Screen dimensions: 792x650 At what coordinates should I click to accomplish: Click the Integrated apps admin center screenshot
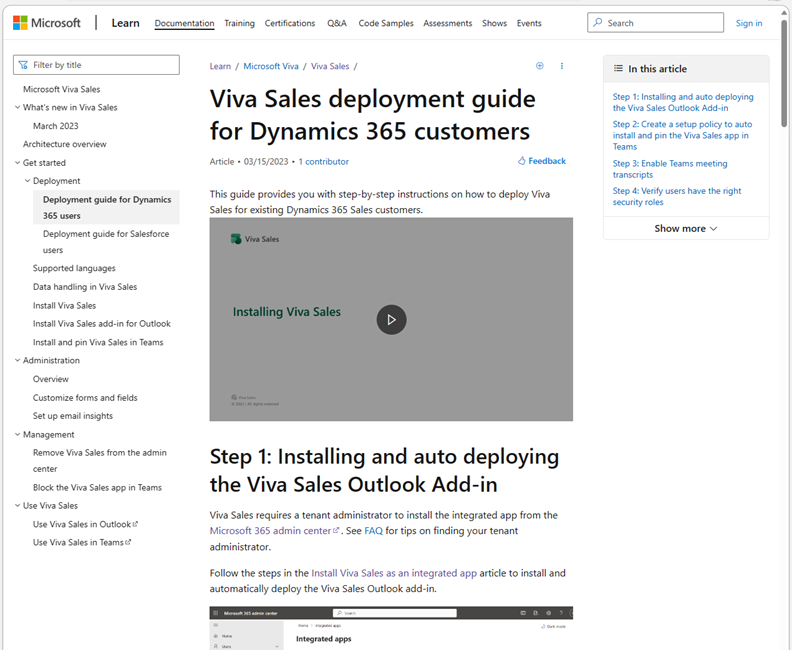click(391, 628)
